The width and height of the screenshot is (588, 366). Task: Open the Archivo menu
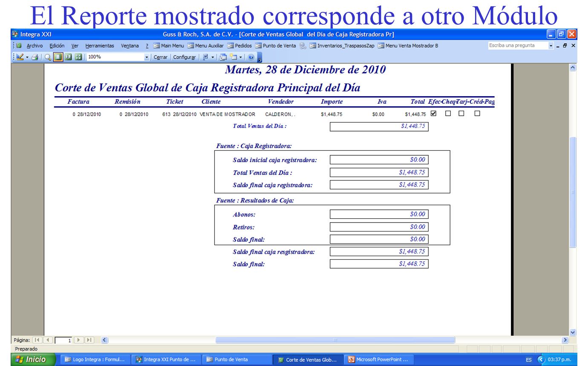[x=35, y=46]
